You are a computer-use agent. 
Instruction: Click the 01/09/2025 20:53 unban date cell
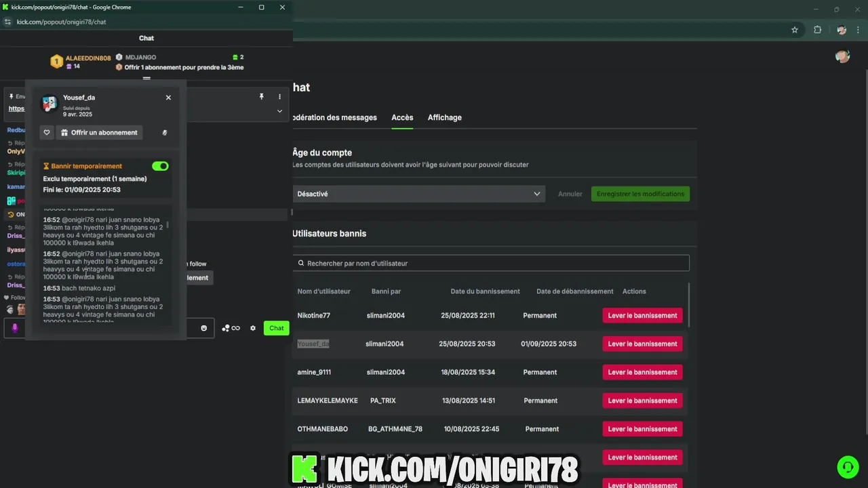click(549, 344)
